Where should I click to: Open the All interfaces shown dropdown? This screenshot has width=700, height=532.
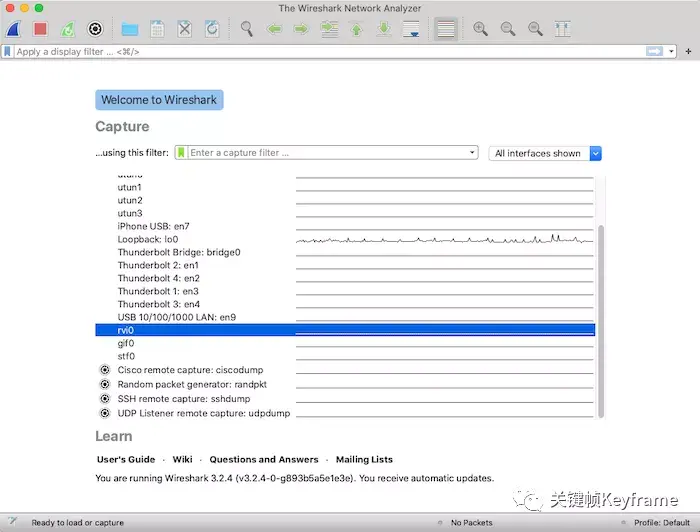tap(545, 153)
